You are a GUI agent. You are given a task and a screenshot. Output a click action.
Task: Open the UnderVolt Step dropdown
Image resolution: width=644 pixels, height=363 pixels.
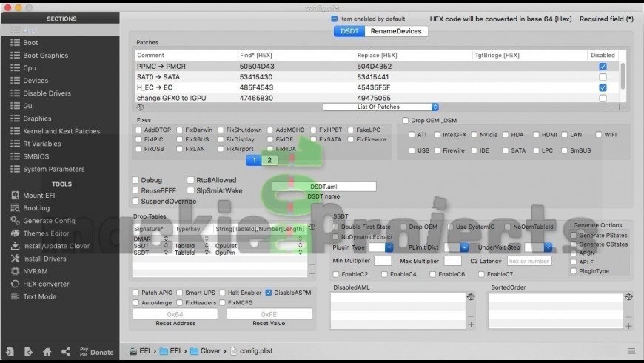point(548,247)
